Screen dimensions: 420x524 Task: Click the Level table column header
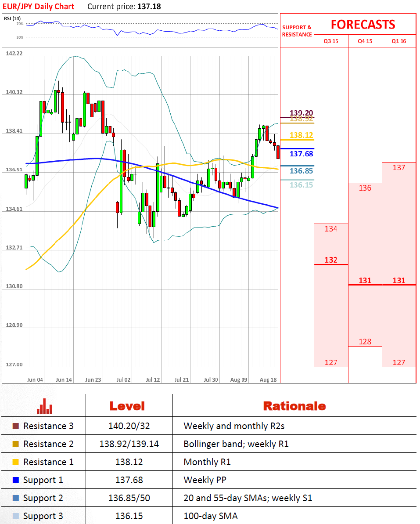click(127, 406)
